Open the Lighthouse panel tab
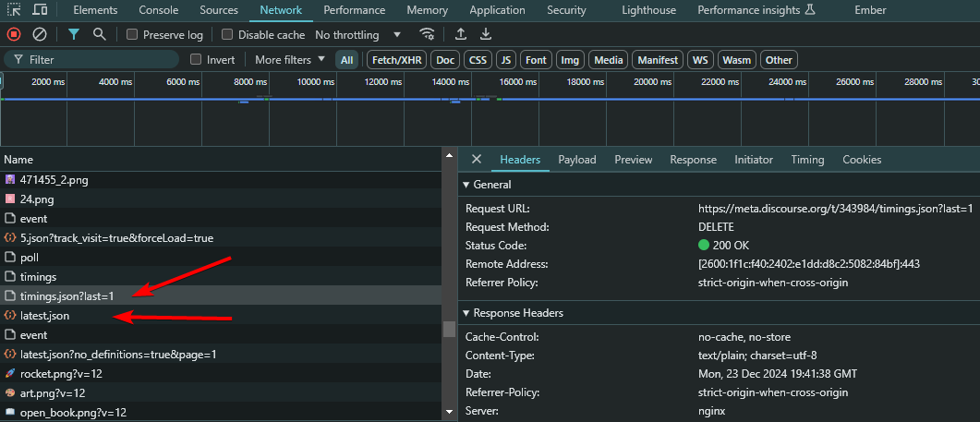 pos(648,10)
